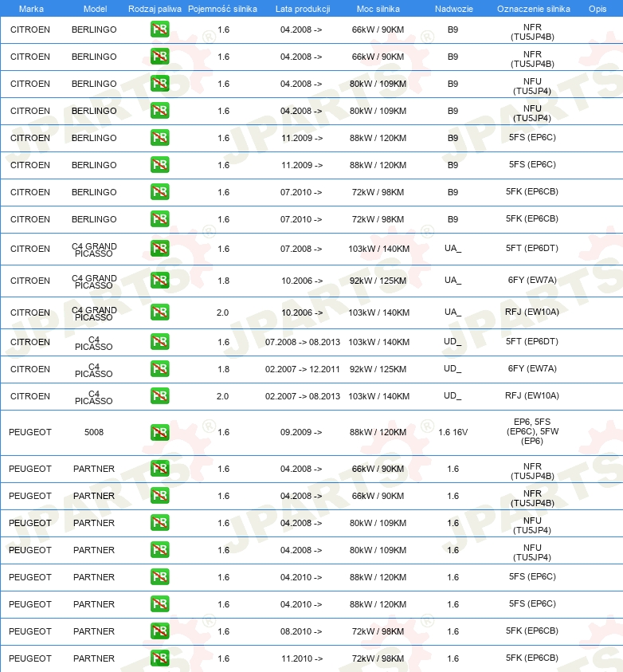Screen dimensions: 623x672
Task: Select 'RFJ (EW10A)' in the UD_ row
Action: coord(532,395)
